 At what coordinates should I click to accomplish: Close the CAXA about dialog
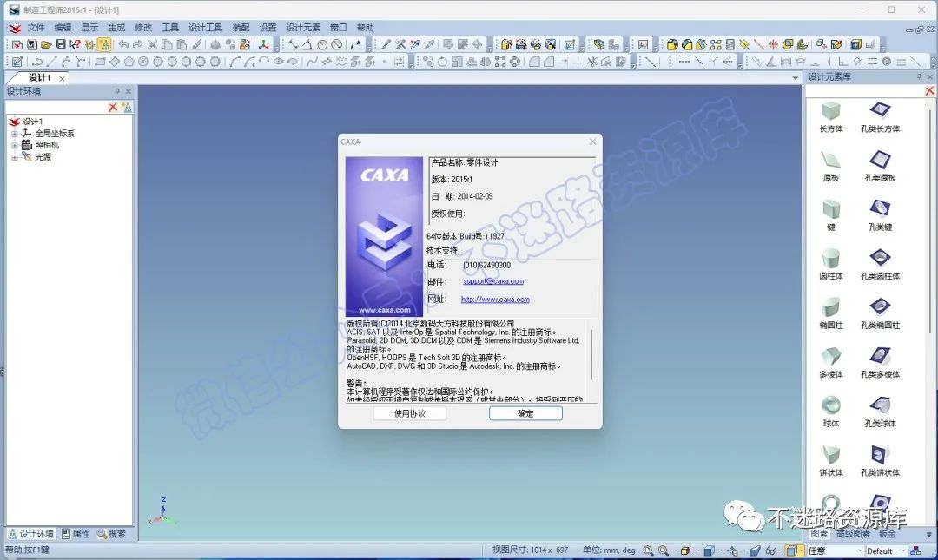(x=592, y=142)
